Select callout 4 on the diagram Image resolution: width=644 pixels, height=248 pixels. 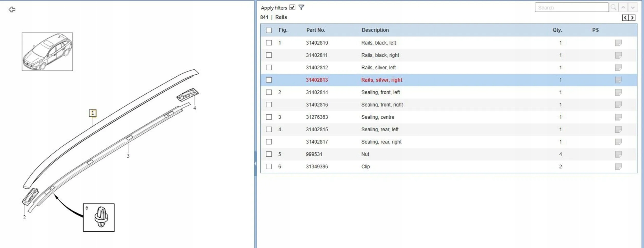(x=194, y=108)
